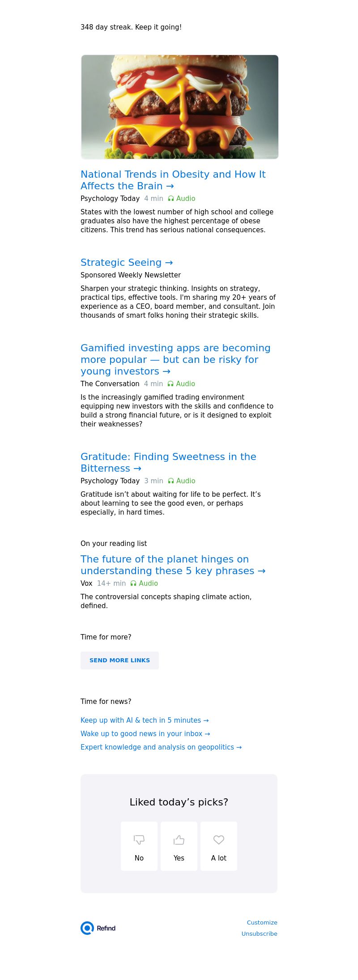Open National Trends in Obesity article link
Image resolution: width=358 pixels, height=980 pixels.
point(173,180)
